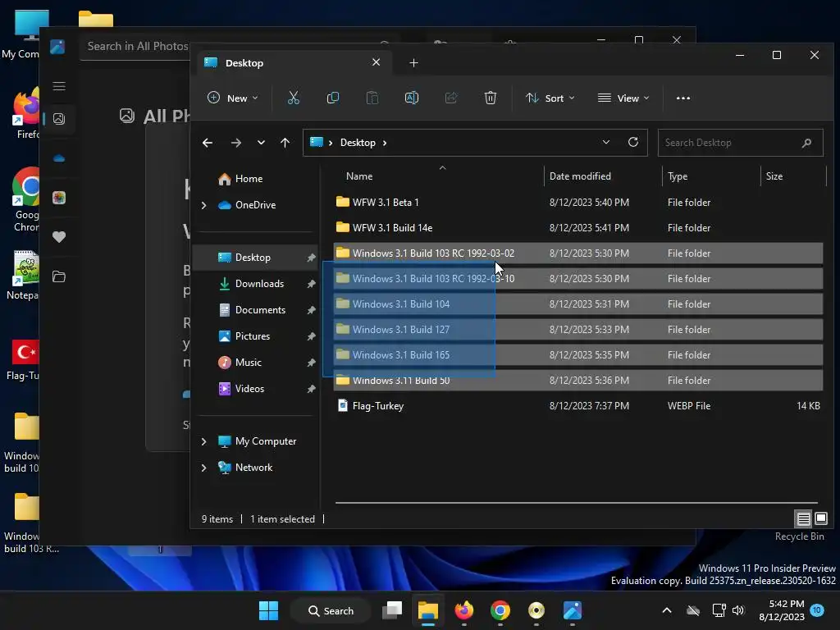Open OneDrive cloud icon in Photos sidebar
This screenshot has width=840, height=630.
59,158
